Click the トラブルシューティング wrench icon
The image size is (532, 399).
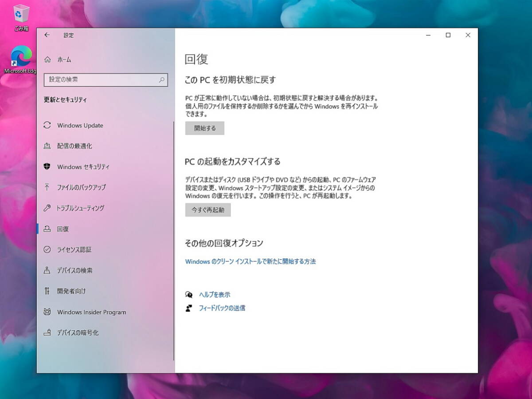47,208
